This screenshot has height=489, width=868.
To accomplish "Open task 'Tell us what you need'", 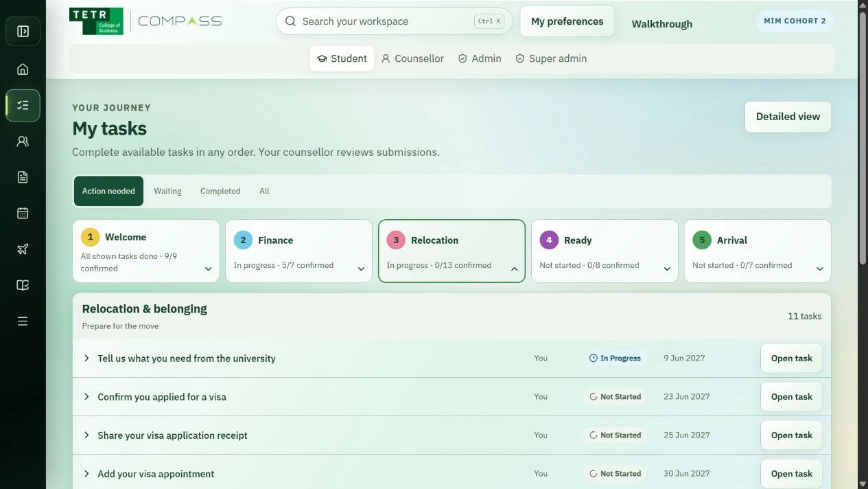I will 791,359.
